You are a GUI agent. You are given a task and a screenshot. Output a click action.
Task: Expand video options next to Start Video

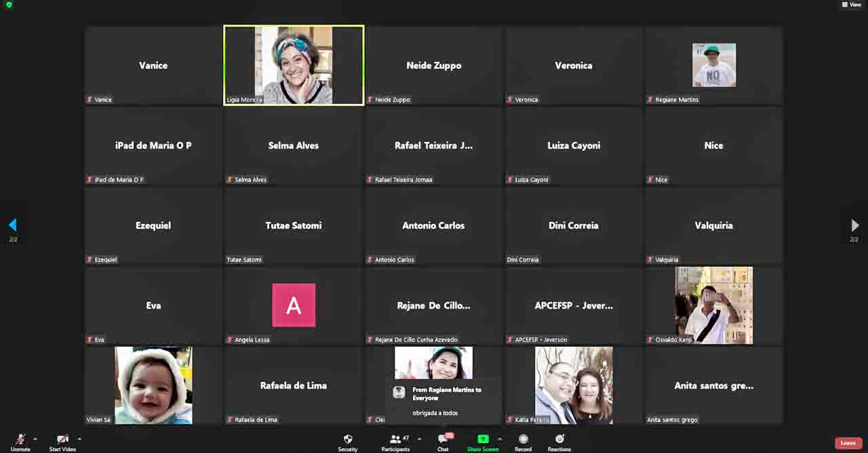[x=79, y=439]
